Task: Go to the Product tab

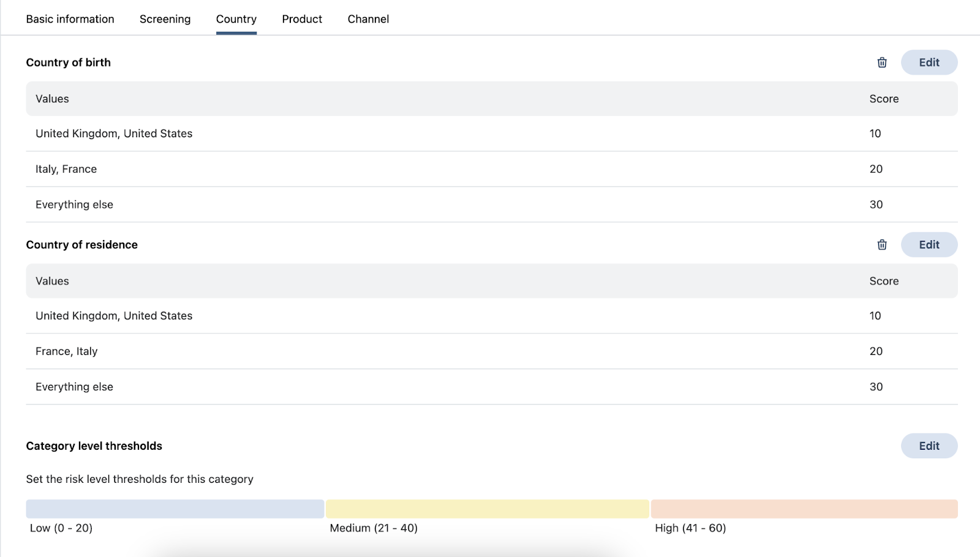Action: coord(302,19)
